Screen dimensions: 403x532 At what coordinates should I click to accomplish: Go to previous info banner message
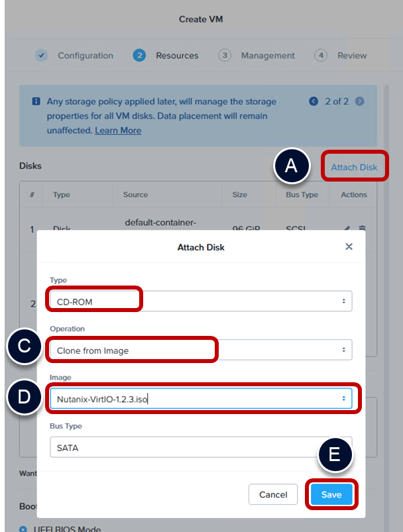coord(314,101)
